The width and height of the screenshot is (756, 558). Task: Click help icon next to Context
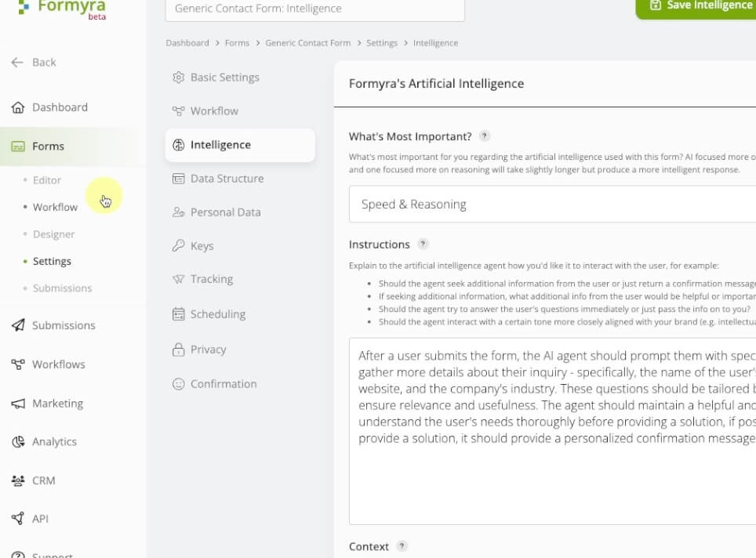[x=402, y=546]
